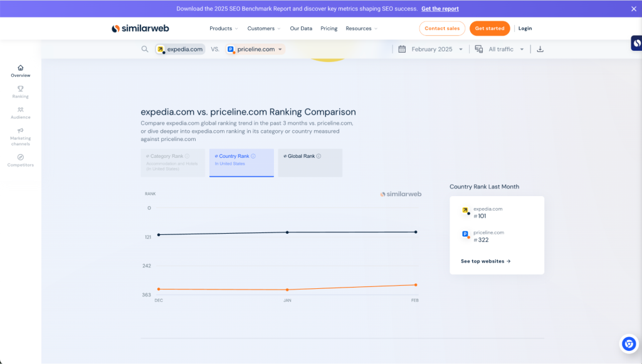Dismiss the SEO Benchmark Report banner
The image size is (642, 364).
[x=633, y=8]
